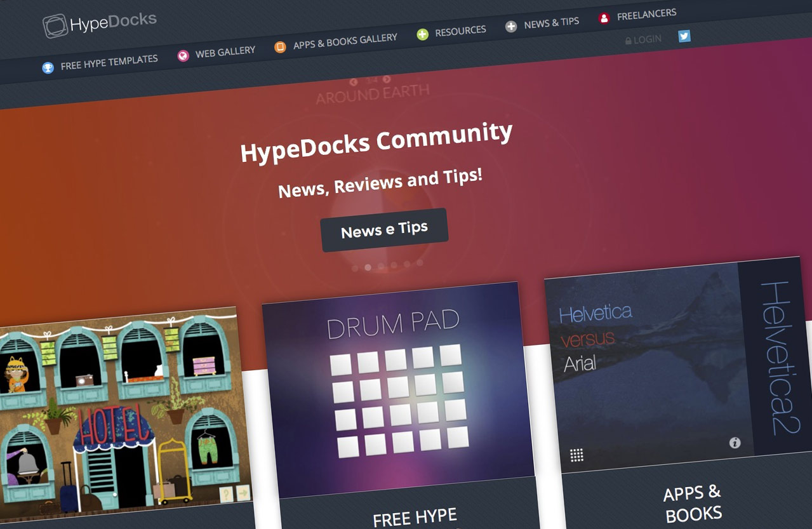Click the question mark icon on Hotel thumbnail
Viewport: 812px width, 529px height.
click(226, 495)
